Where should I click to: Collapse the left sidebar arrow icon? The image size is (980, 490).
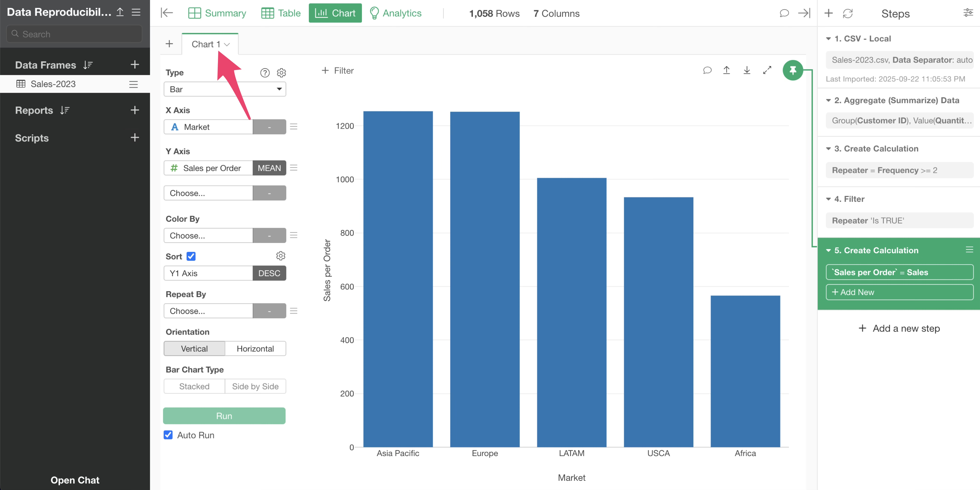click(x=167, y=13)
